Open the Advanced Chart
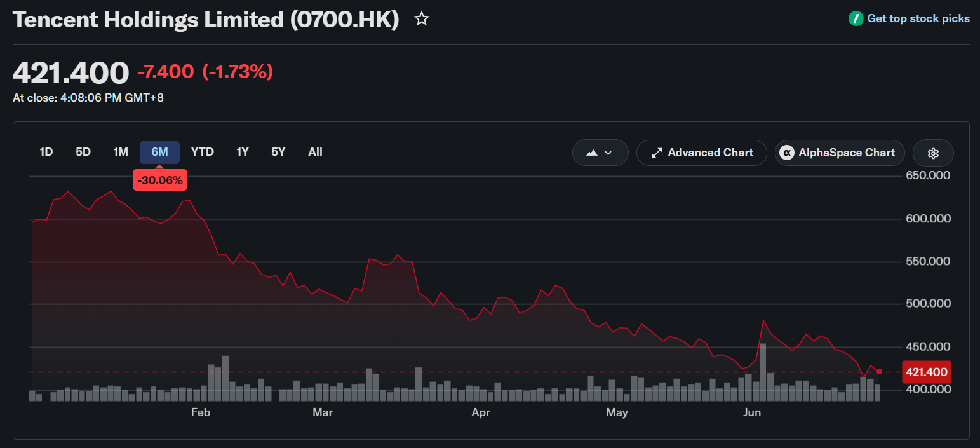The width and height of the screenshot is (980, 448). pyautogui.click(x=702, y=153)
